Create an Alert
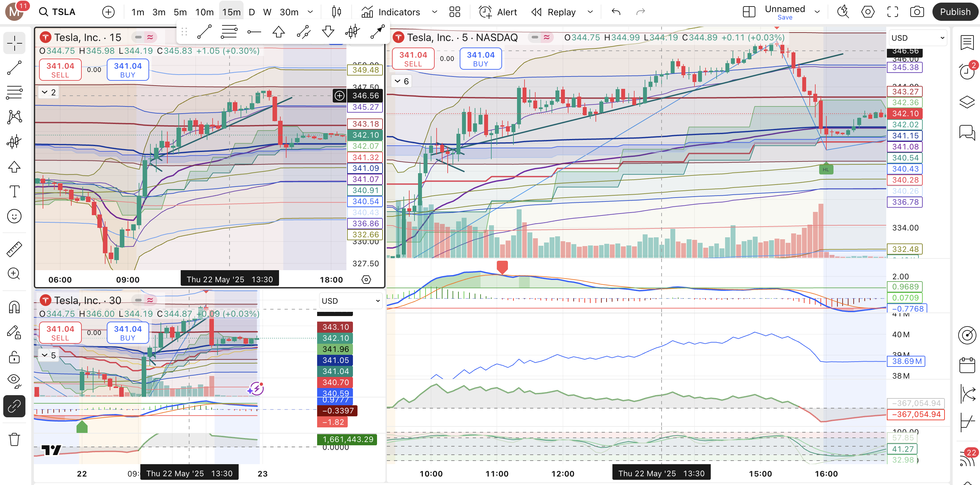Screen dimensions: 980x485 (498, 12)
